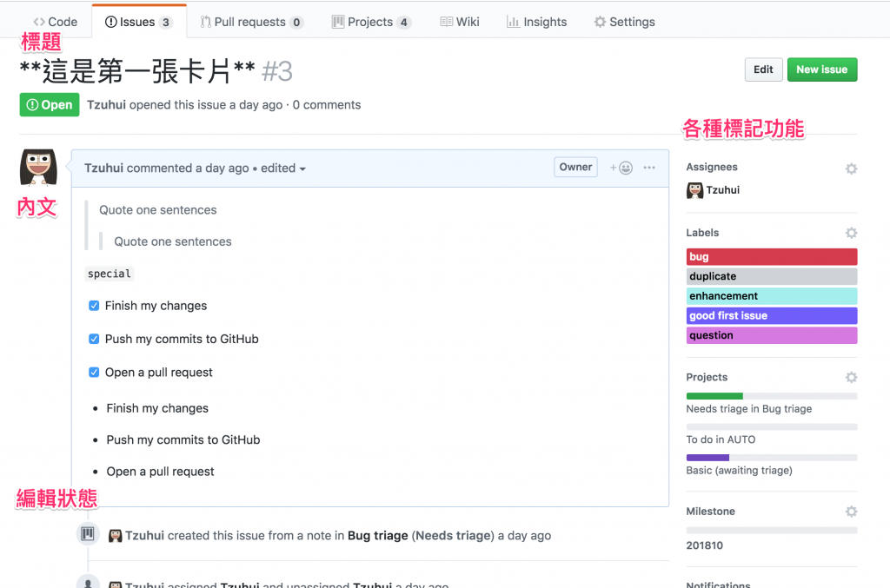Click the milestone 201810 progress bar

[x=772, y=530]
